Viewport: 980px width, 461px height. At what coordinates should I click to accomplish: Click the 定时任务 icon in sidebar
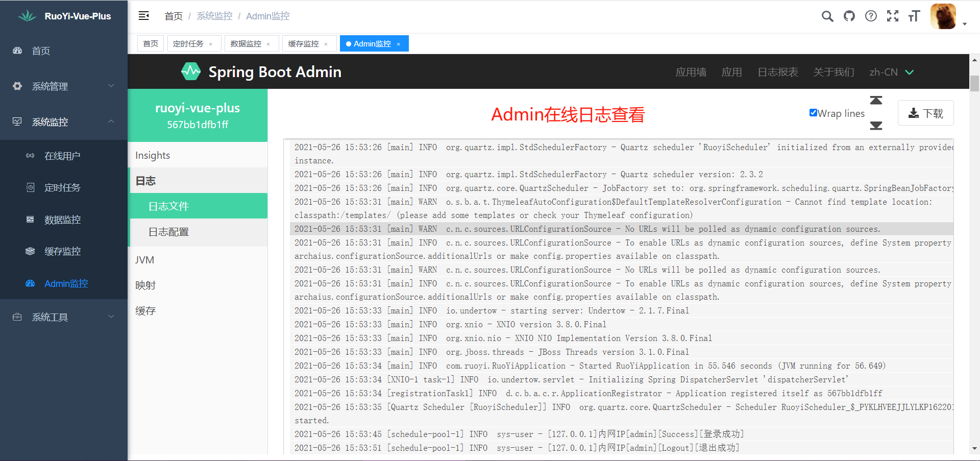[30, 187]
